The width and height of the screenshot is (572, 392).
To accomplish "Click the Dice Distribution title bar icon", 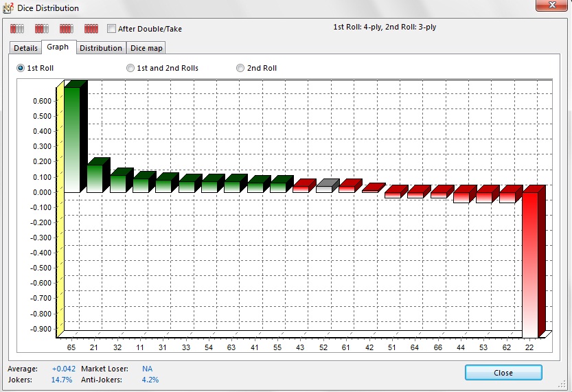I will [9, 8].
